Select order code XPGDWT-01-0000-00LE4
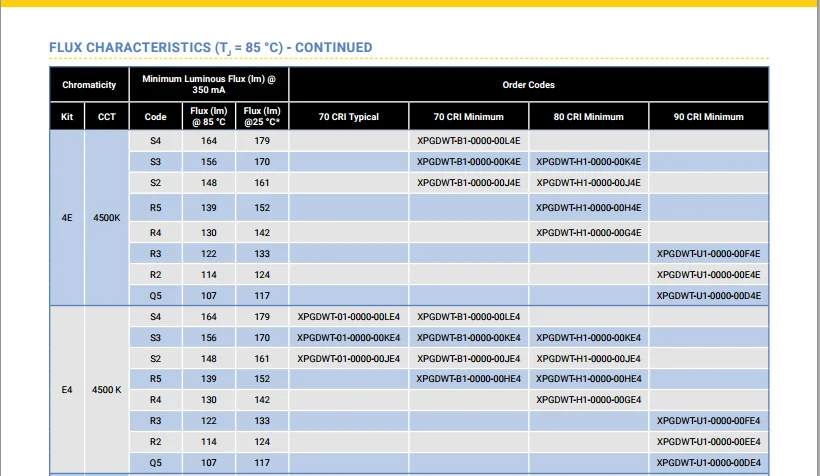This screenshot has width=820, height=476. pos(348,317)
